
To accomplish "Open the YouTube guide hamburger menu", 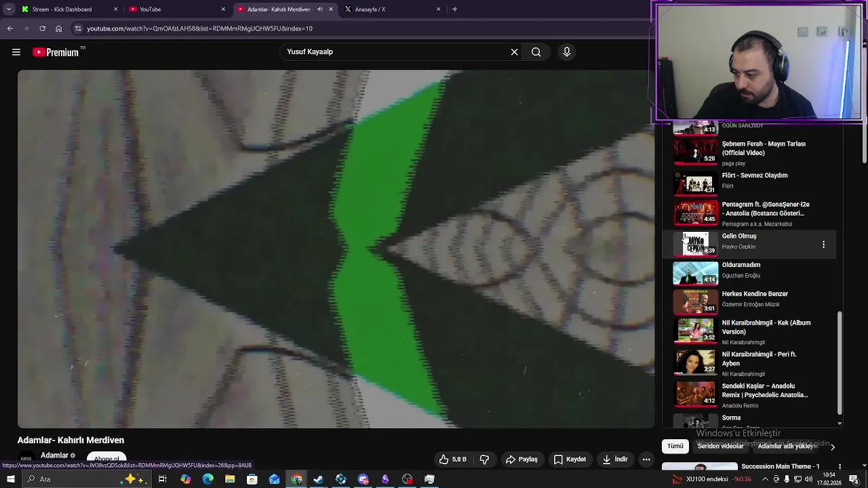I will pos(16,52).
